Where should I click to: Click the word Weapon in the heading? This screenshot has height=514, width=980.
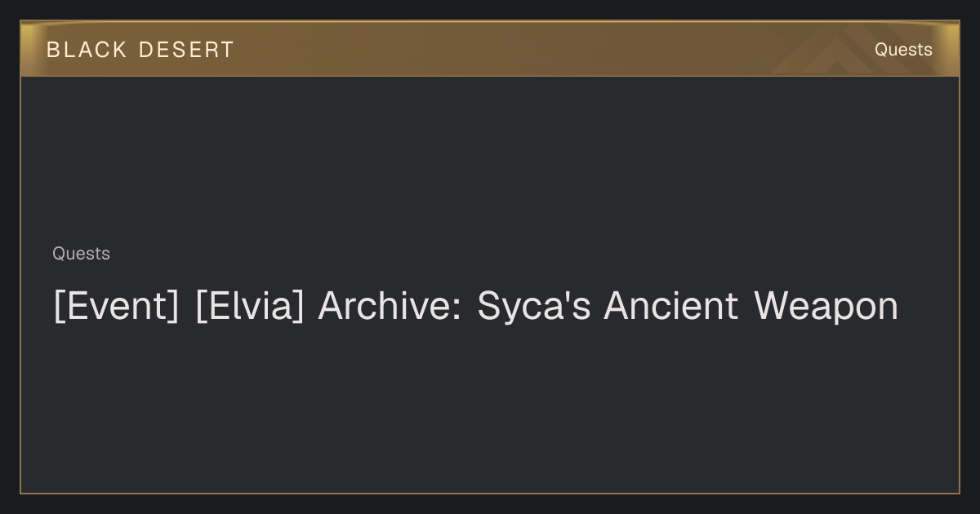pos(826,307)
